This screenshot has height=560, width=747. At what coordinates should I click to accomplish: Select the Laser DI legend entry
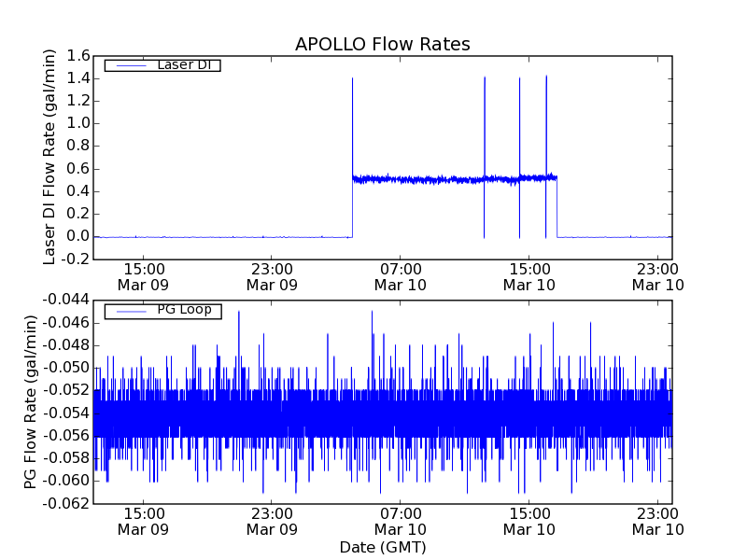(162, 65)
